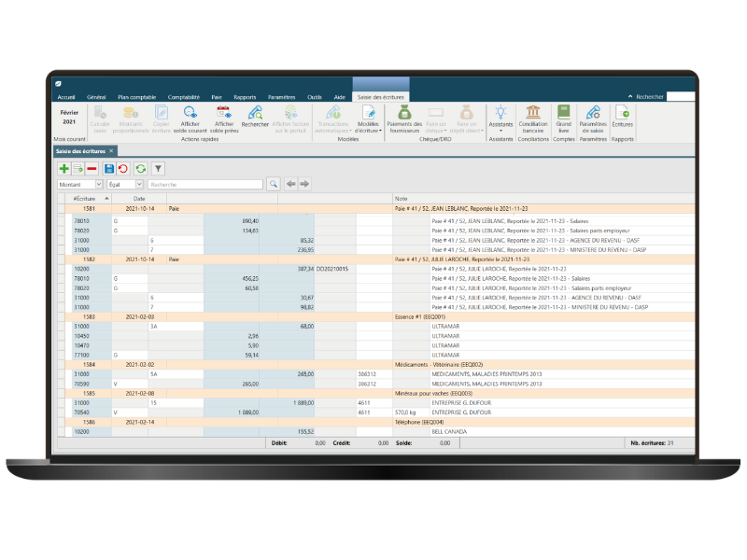Click the Copier écriture icon
Viewport: 747px width, 560px height.
(x=161, y=119)
